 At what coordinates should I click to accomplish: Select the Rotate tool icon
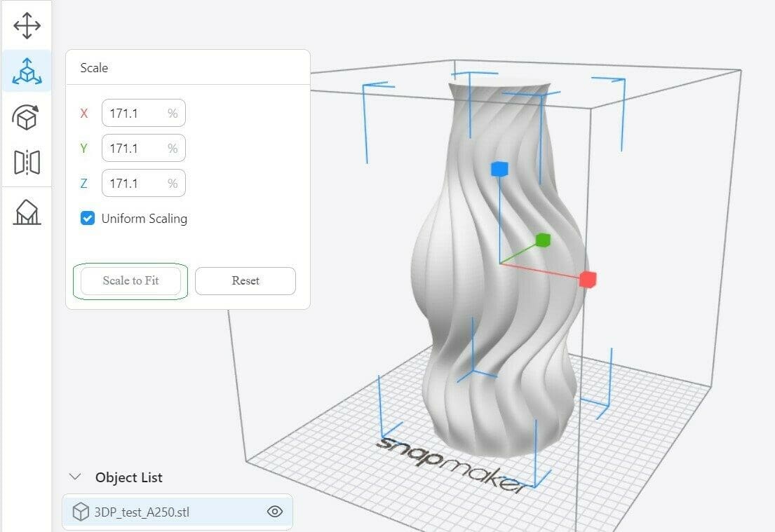(27, 117)
